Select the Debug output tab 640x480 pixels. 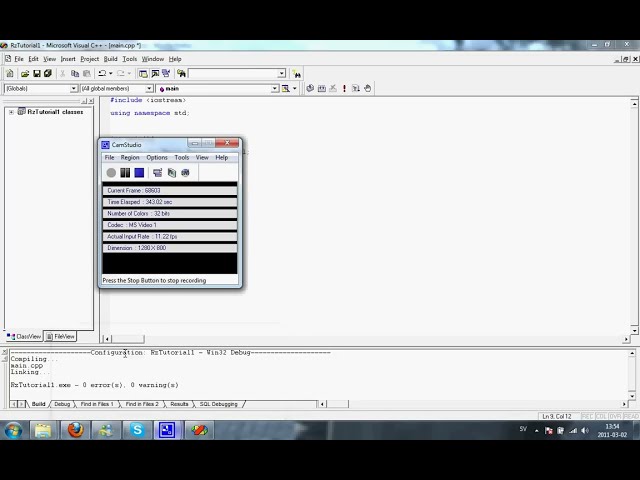pos(62,404)
